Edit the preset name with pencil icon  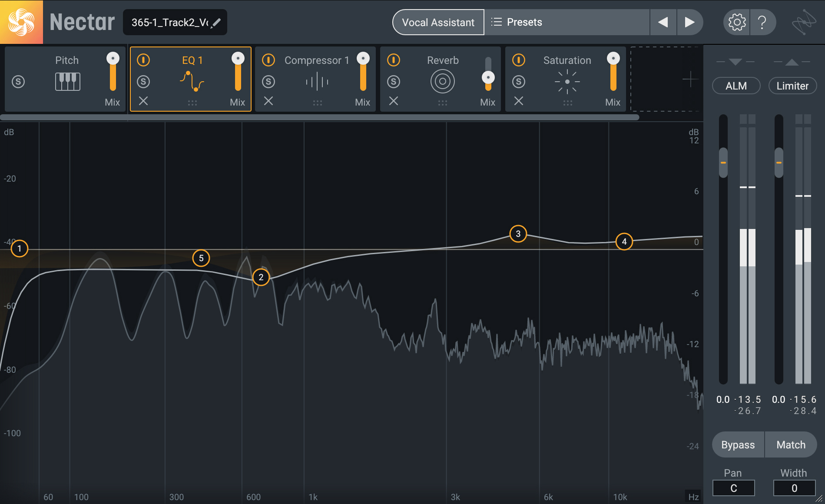[216, 23]
